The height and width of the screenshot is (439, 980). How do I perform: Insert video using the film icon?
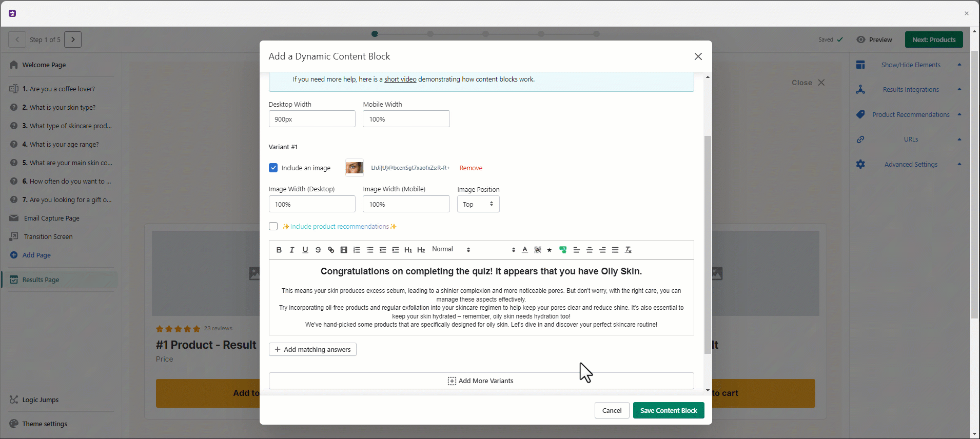click(x=344, y=250)
